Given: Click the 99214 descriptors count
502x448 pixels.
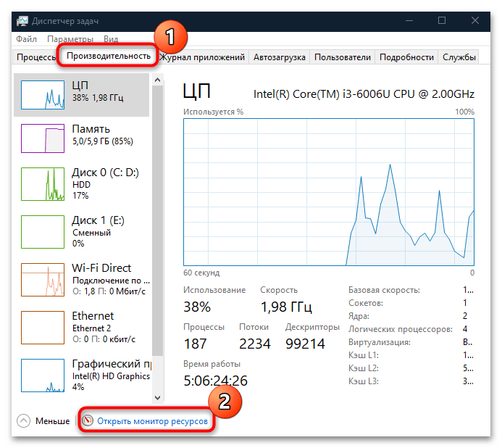Looking at the screenshot, I should click(x=305, y=344).
